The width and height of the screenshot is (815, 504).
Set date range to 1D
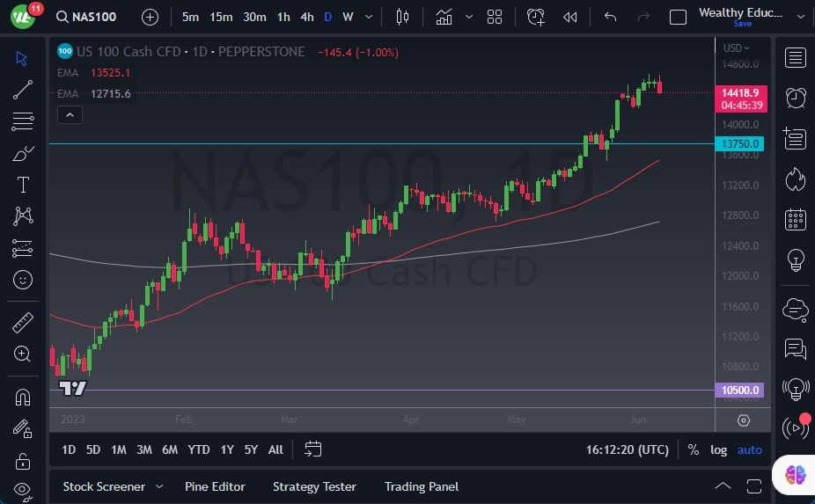[x=69, y=449]
